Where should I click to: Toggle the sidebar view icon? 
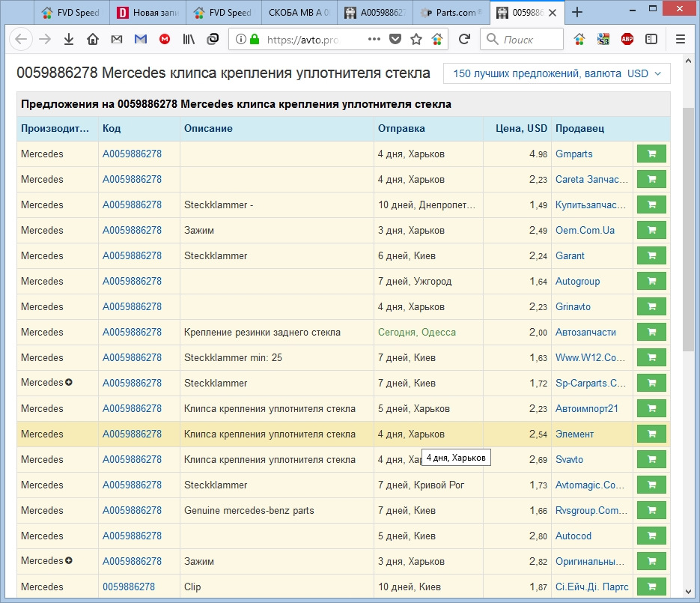coord(651,39)
